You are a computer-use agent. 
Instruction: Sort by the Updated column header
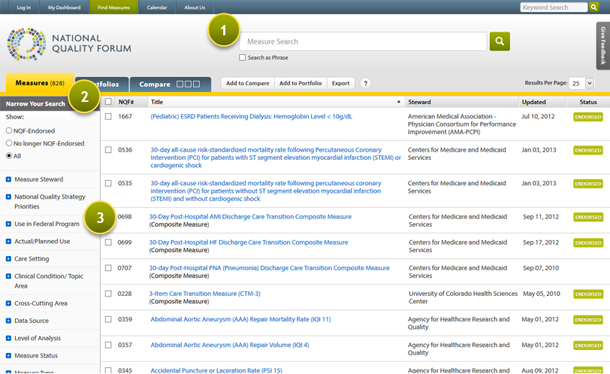click(534, 102)
